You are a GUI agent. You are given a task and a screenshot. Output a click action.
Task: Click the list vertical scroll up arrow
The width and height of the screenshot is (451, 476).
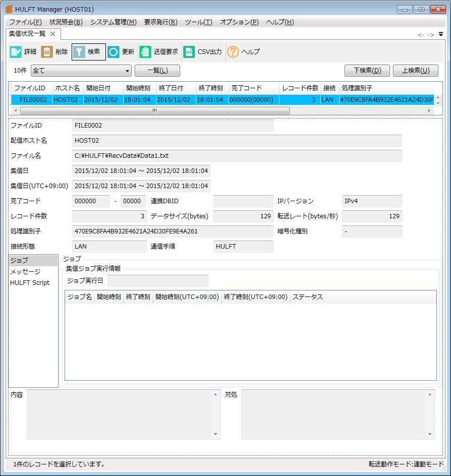(438, 97)
